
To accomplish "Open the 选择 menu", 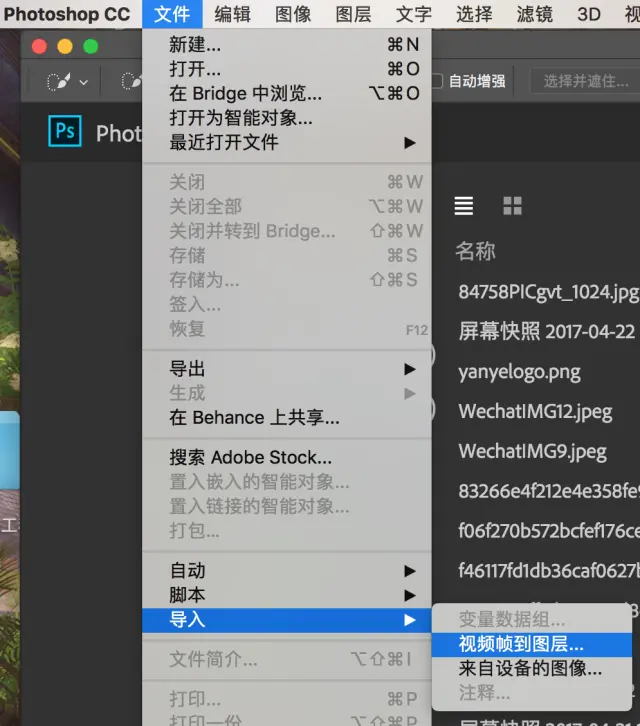I will 474,14.
